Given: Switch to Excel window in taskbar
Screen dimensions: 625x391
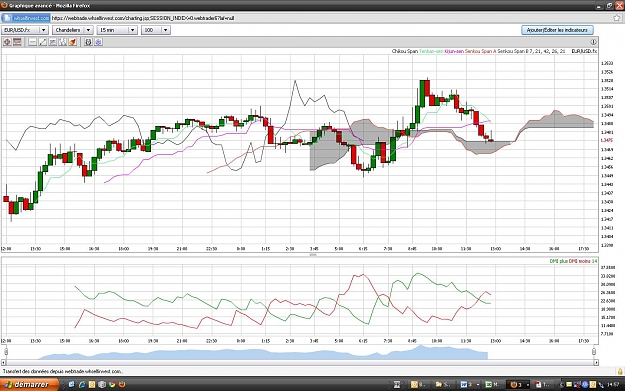Looking at the screenshot, I should [x=492, y=385].
